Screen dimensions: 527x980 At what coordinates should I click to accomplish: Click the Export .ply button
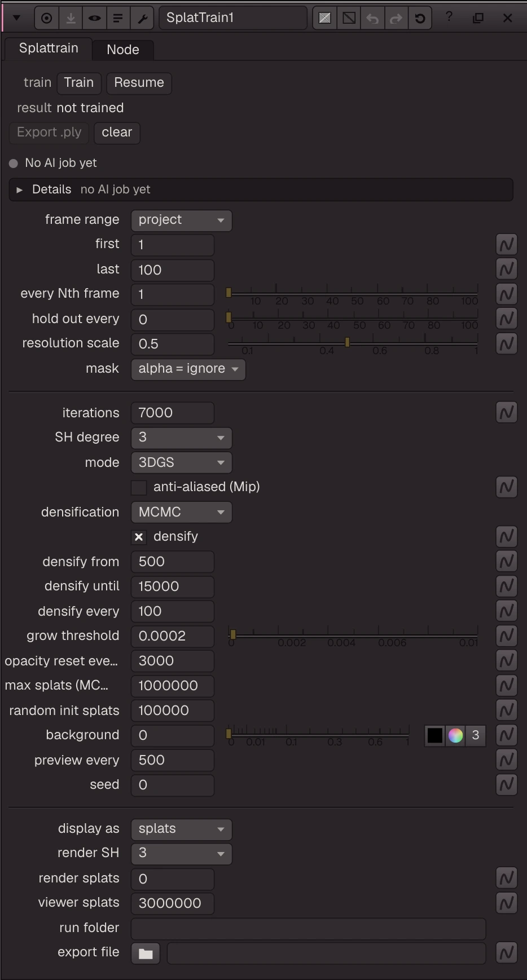coord(49,133)
